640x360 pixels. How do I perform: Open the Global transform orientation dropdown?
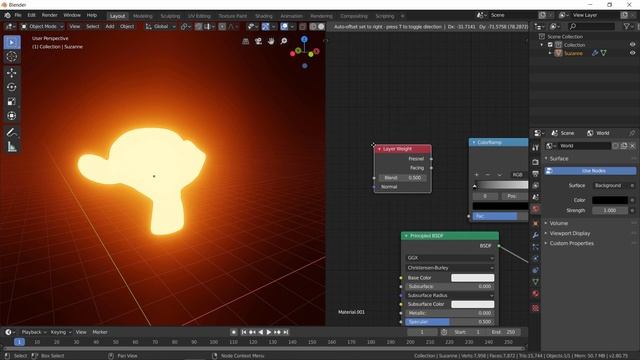[160, 27]
